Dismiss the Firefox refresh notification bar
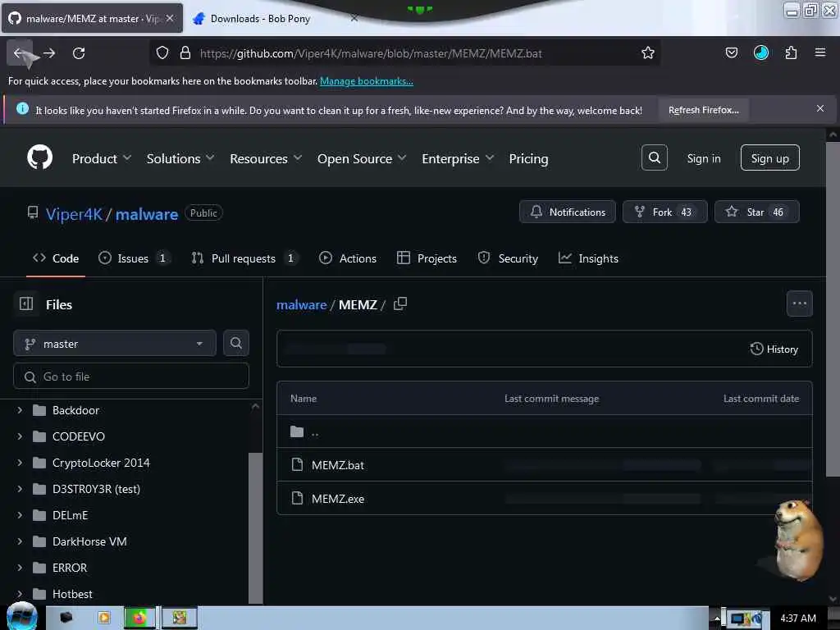Image resolution: width=840 pixels, height=630 pixels. 820,109
